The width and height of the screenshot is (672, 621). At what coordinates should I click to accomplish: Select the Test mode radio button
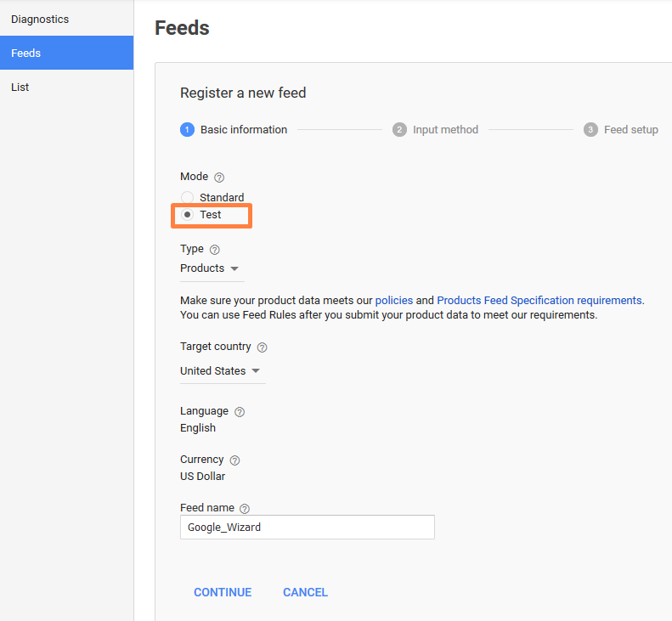pos(188,215)
